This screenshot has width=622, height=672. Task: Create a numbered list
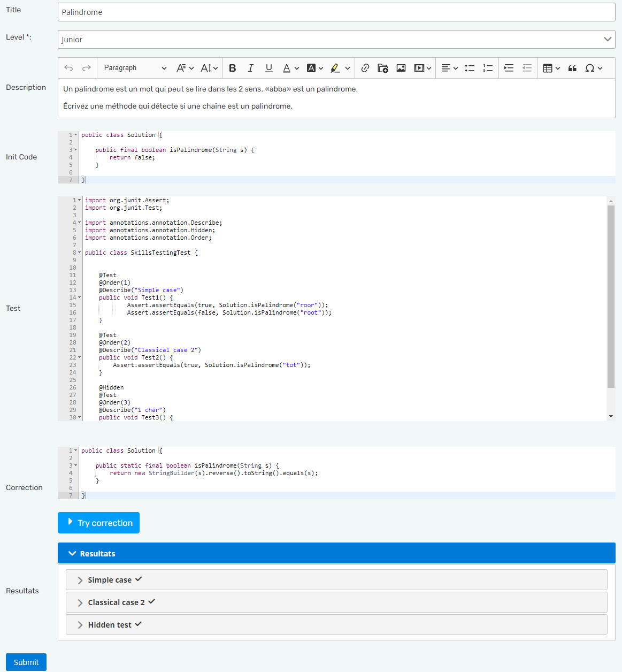(x=488, y=68)
